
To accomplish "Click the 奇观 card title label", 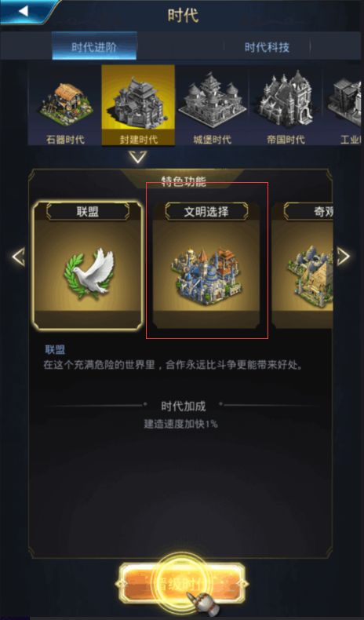I will click(x=323, y=212).
